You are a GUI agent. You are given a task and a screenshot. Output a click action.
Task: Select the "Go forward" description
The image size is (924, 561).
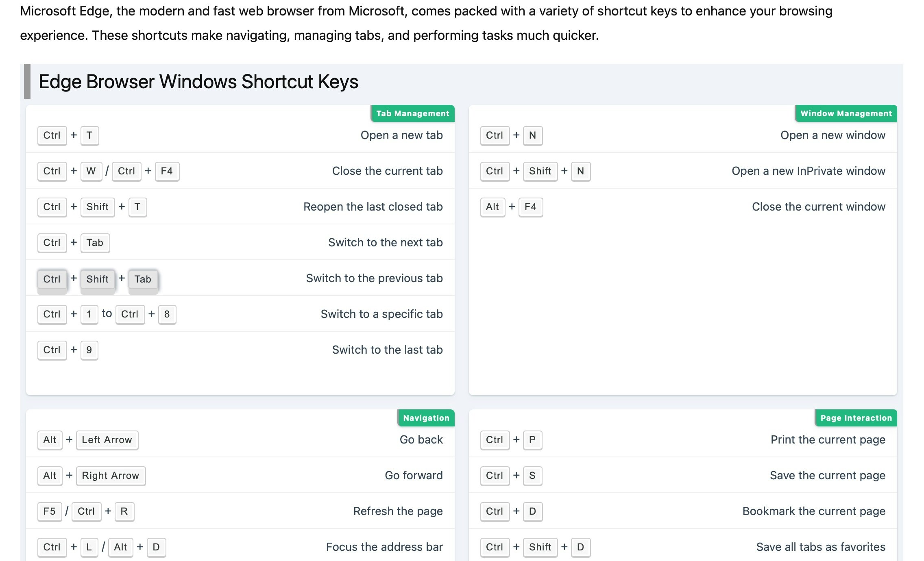click(414, 476)
